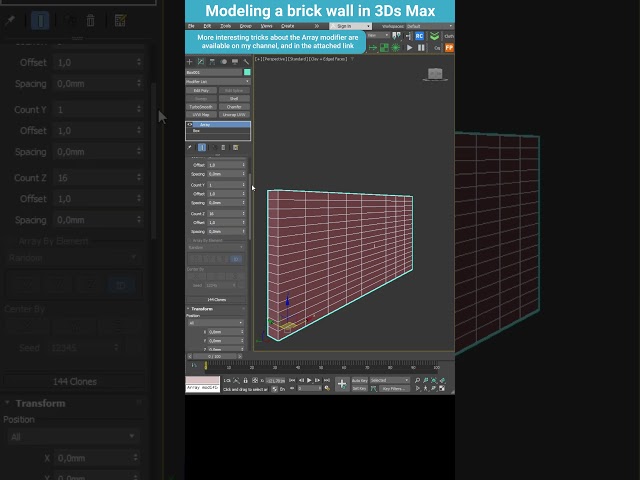Open the Workspaces Default dropdown

click(430, 26)
